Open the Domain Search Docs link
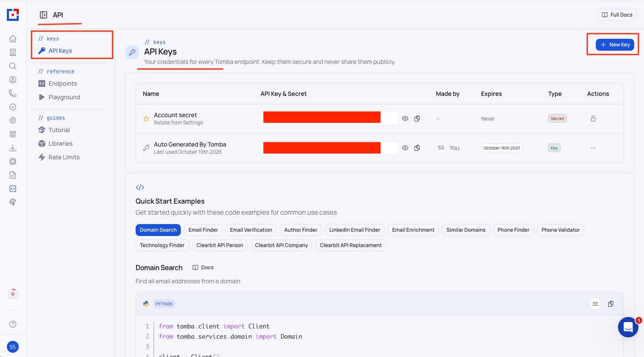644x357 pixels. (x=203, y=268)
